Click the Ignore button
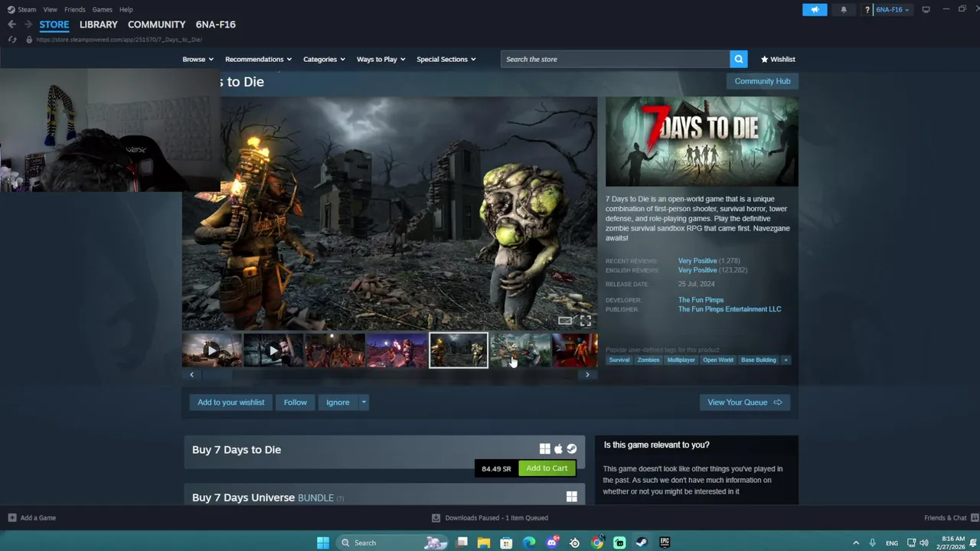Image resolution: width=980 pixels, height=551 pixels. pos(338,403)
